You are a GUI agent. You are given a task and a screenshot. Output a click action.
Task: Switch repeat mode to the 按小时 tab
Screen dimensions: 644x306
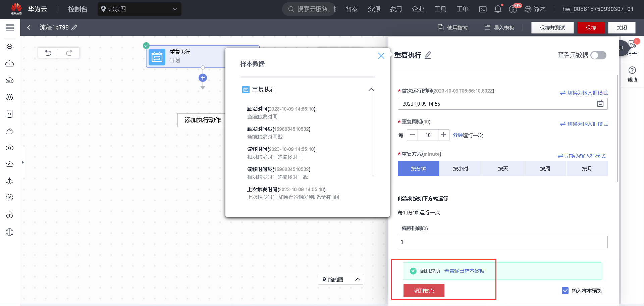(461, 168)
